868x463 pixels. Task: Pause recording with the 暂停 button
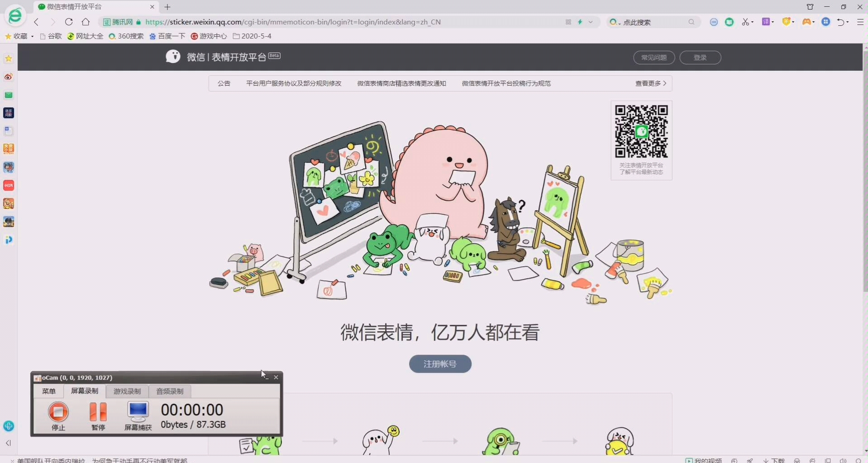click(98, 416)
